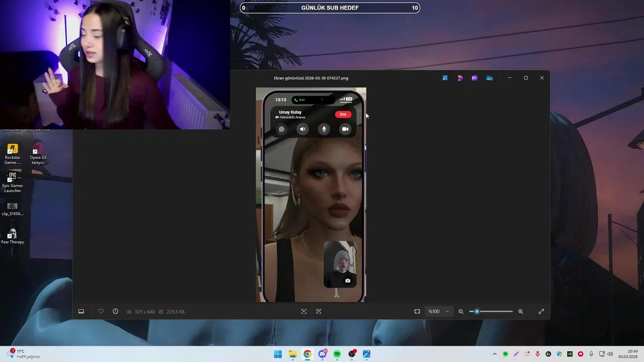644x362 pixels.
Task: Open Fear Therapy desktop shortcut
Action: (13, 236)
